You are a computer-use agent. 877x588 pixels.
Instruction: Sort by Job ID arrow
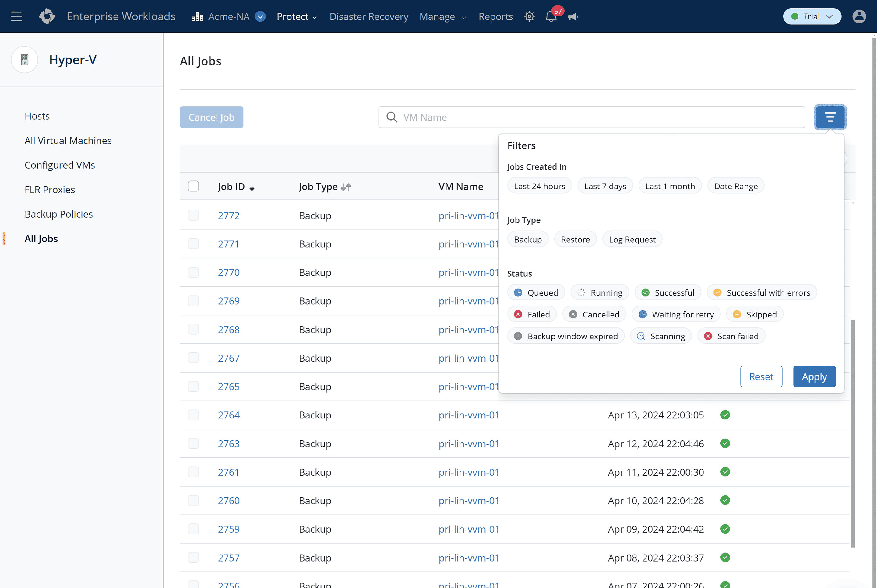coord(252,187)
